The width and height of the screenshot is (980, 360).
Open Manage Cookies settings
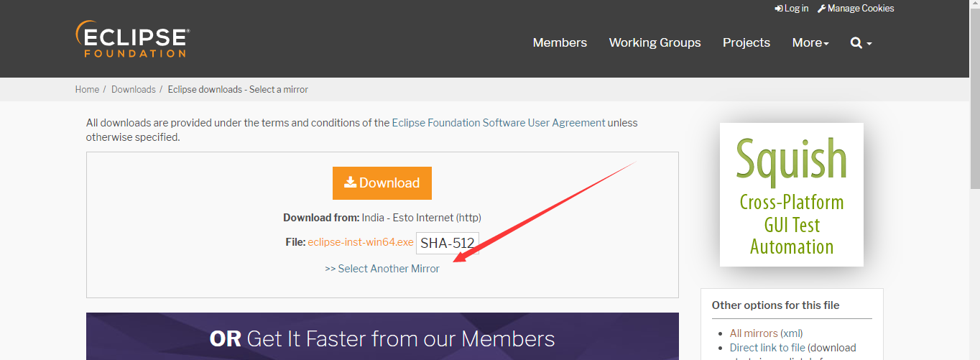(x=856, y=9)
